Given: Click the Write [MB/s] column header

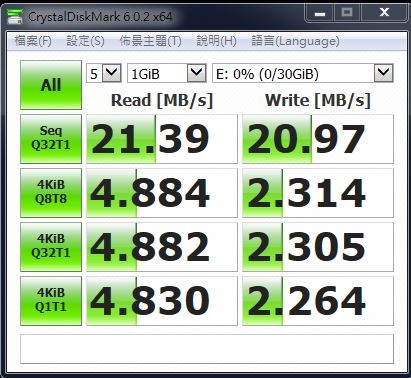Looking at the screenshot, I should pos(318,100).
